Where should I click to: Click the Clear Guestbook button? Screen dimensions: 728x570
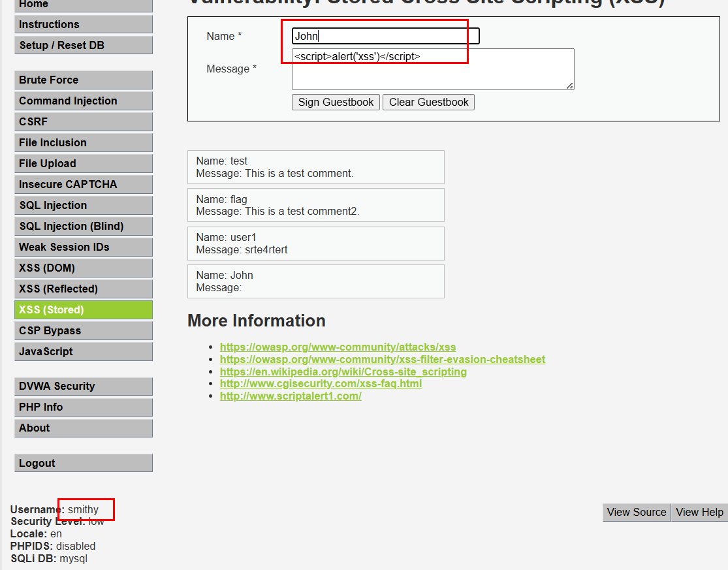coord(428,102)
